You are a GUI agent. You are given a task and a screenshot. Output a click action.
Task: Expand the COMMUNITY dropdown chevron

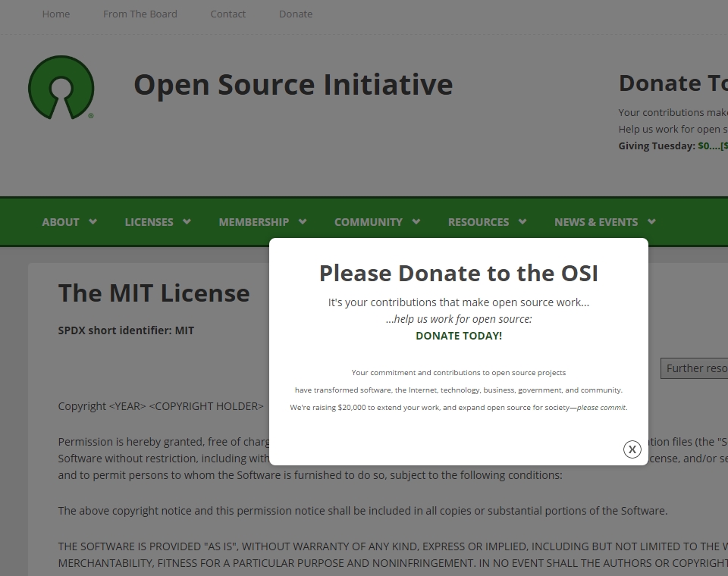point(416,221)
